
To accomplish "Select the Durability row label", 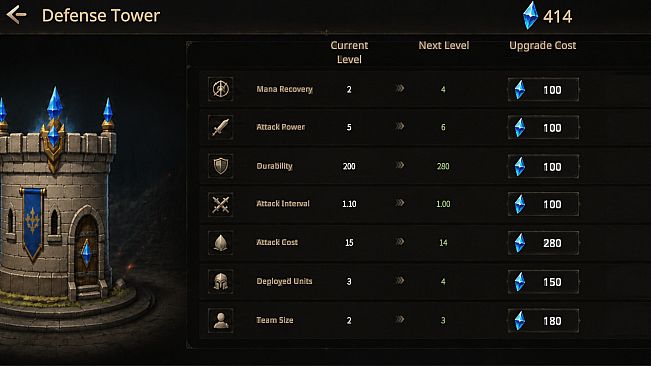I will (x=274, y=166).
